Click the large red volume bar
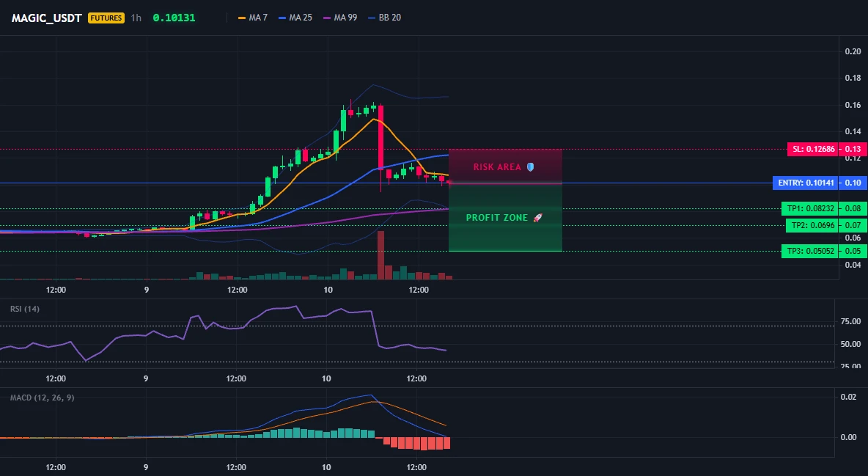Viewport: 868px width, 476px height. click(x=380, y=255)
